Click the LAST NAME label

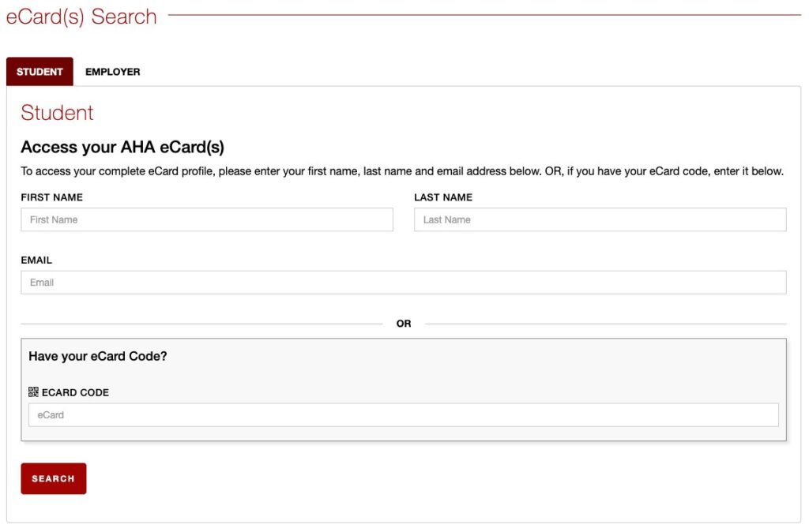(443, 197)
